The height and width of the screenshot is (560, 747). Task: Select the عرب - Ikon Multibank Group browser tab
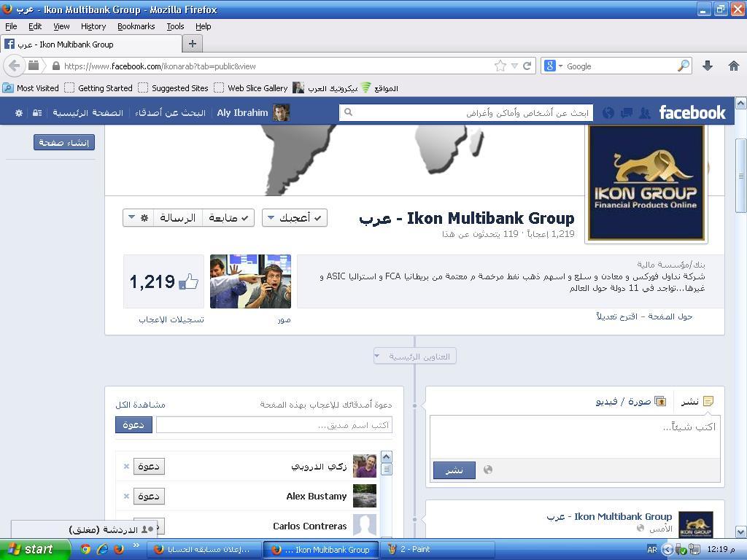point(91,44)
